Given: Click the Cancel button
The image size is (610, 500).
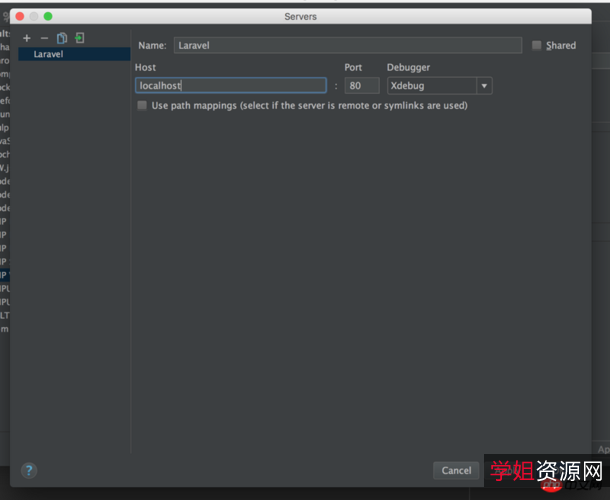Looking at the screenshot, I should tap(456, 470).
